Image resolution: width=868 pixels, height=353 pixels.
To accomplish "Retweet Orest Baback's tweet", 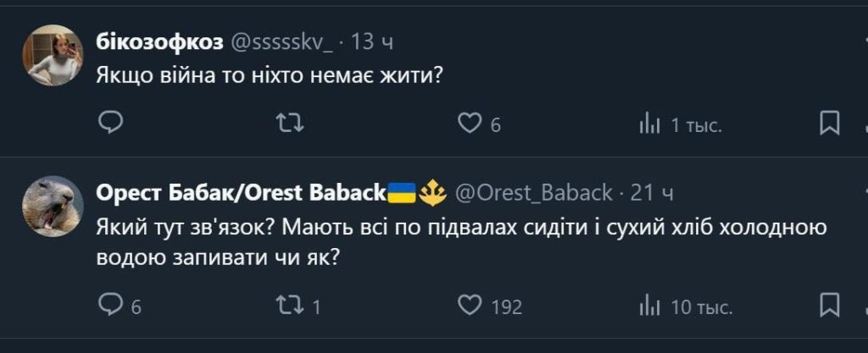I will click(x=291, y=305).
